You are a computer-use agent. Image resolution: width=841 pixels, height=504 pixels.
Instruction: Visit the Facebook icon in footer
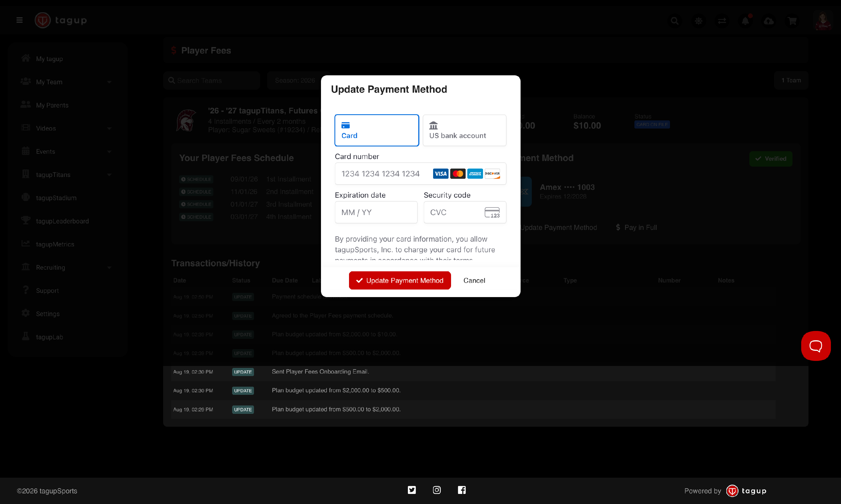[x=462, y=490]
